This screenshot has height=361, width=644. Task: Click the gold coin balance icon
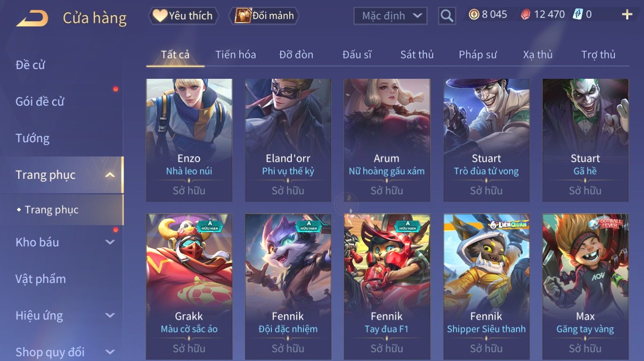(474, 15)
